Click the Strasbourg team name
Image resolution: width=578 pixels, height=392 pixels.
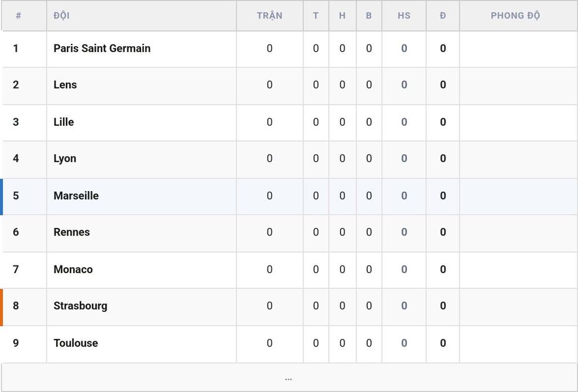point(80,306)
